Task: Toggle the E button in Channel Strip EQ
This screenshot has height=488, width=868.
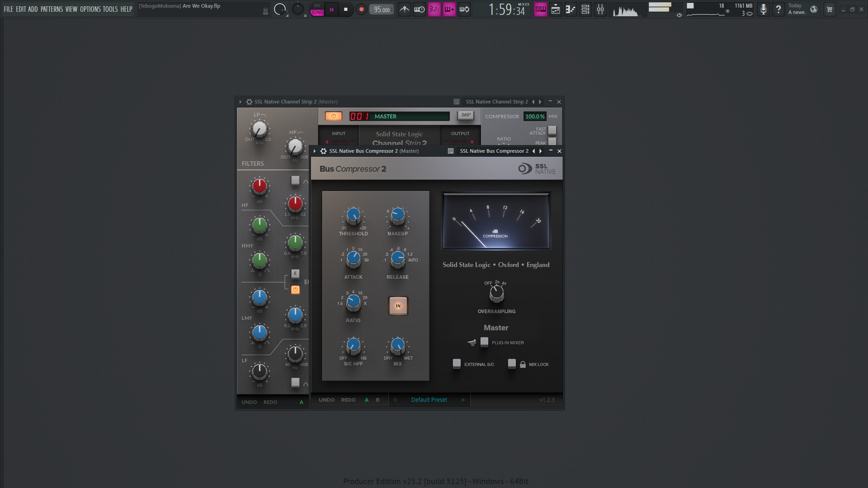Action: click(295, 273)
